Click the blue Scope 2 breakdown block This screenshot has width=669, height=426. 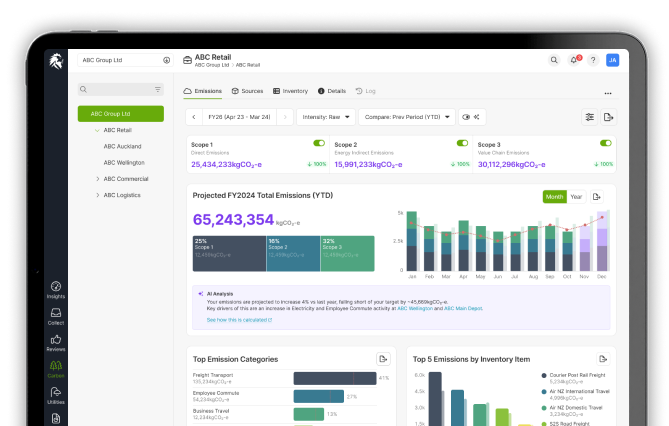click(x=293, y=254)
